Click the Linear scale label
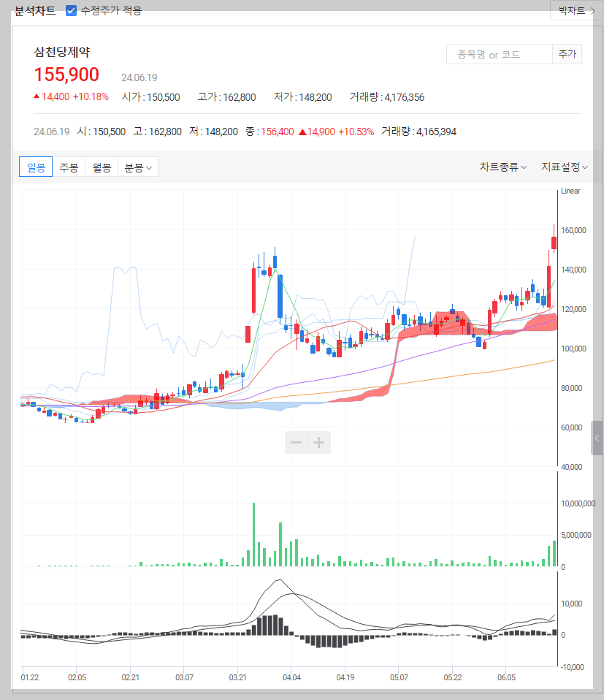The height and width of the screenshot is (700, 604). [570, 191]
